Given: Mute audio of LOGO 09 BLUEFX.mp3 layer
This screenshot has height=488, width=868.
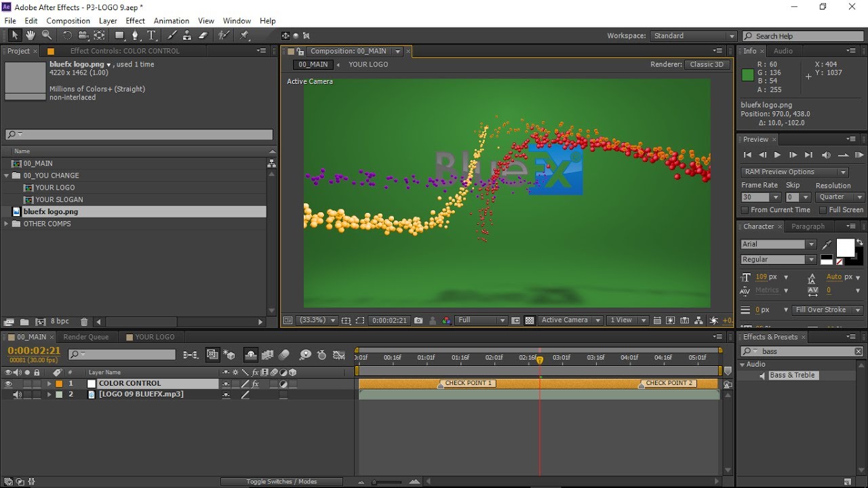Looking at the screenshot, I should point(18,394).
